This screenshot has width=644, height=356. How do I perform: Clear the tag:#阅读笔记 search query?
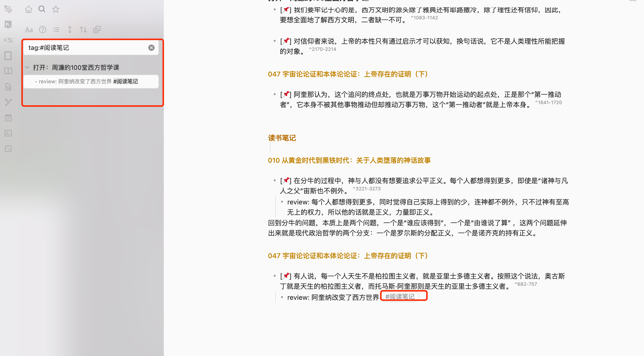(151, 47)
